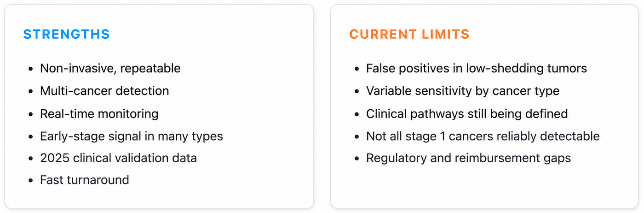Select the Multi-cancer detection item
This screenshot has height=213, width=644.
tap(104, 91)
